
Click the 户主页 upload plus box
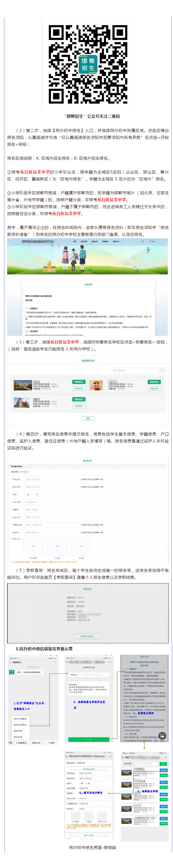(x=57, y=546)
